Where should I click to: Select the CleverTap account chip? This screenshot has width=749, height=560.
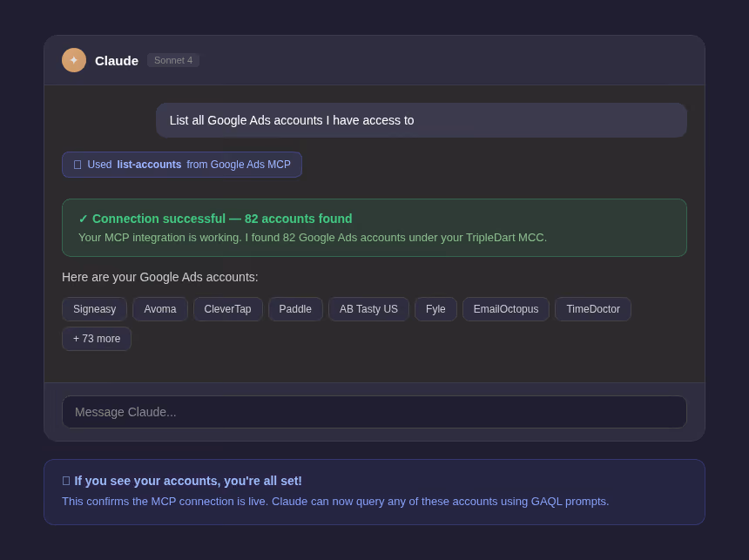coord(228,309)
